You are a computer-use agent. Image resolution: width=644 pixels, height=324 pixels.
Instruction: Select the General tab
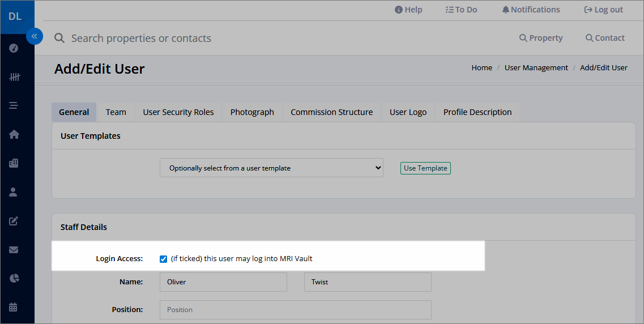[x=74, y=112]
